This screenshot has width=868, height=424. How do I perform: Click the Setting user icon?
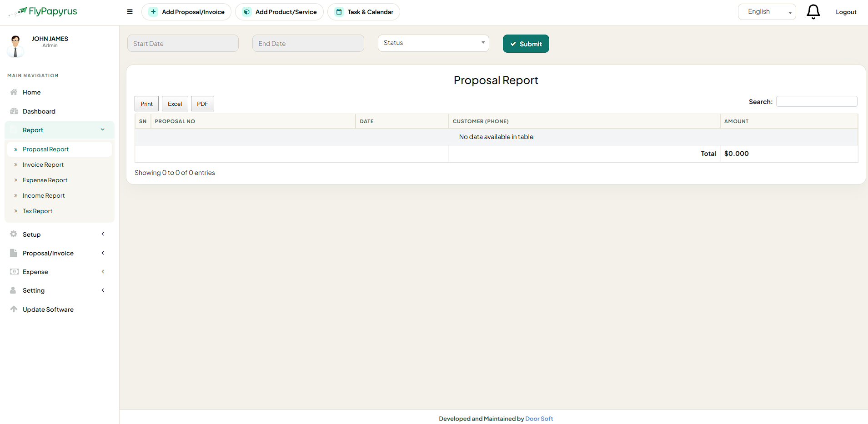coord(13,290)
